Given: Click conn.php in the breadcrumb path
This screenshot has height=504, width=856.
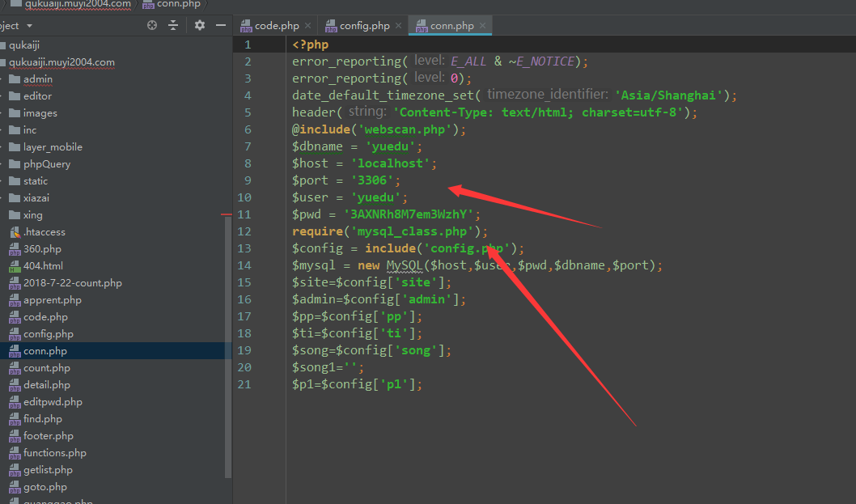Looking at the screenshot, I should click(x=179, y=4).
